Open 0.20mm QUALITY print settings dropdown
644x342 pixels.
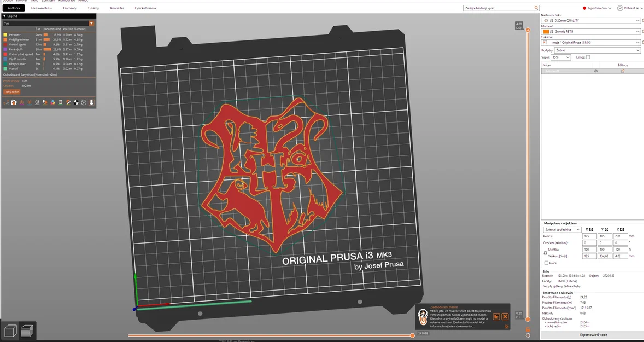[x=590, y=20]
